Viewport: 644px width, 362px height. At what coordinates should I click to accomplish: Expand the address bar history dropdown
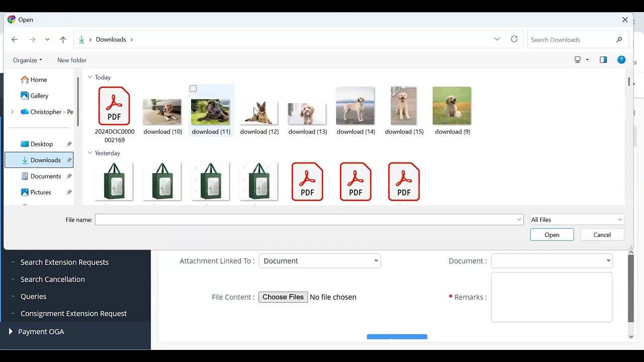tap(497, 39)
